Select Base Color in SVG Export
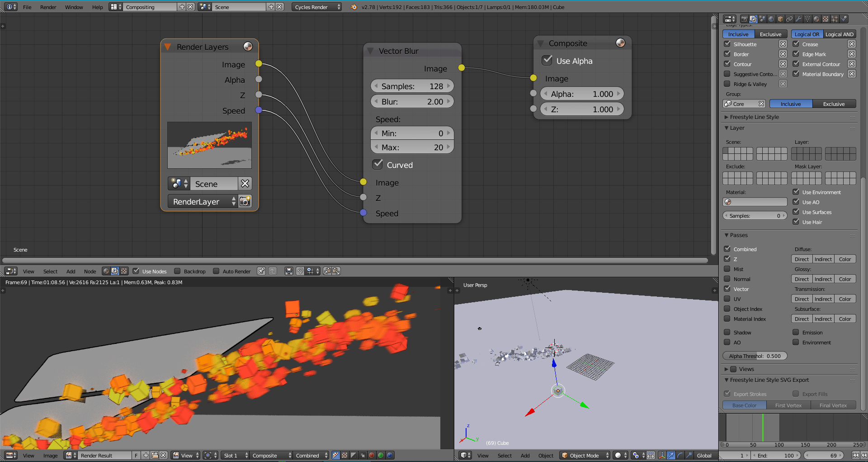The height and width of the screenshot is (462, 868). click(x=744, y=405)
